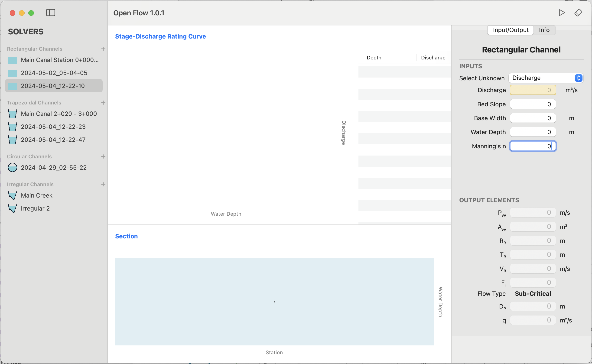
Task: Click the Water Depth input field
Action: click(x=533, y=132)
